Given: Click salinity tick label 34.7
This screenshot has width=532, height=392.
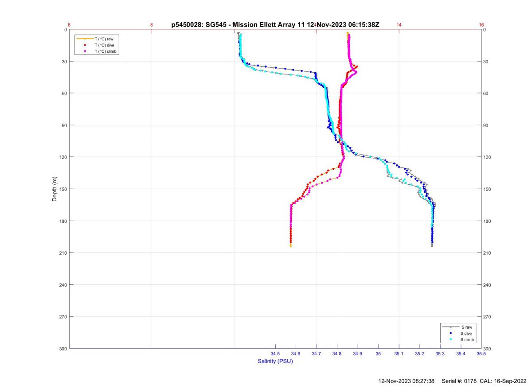Looking at the screenshot, I should [x=317, y=353].
